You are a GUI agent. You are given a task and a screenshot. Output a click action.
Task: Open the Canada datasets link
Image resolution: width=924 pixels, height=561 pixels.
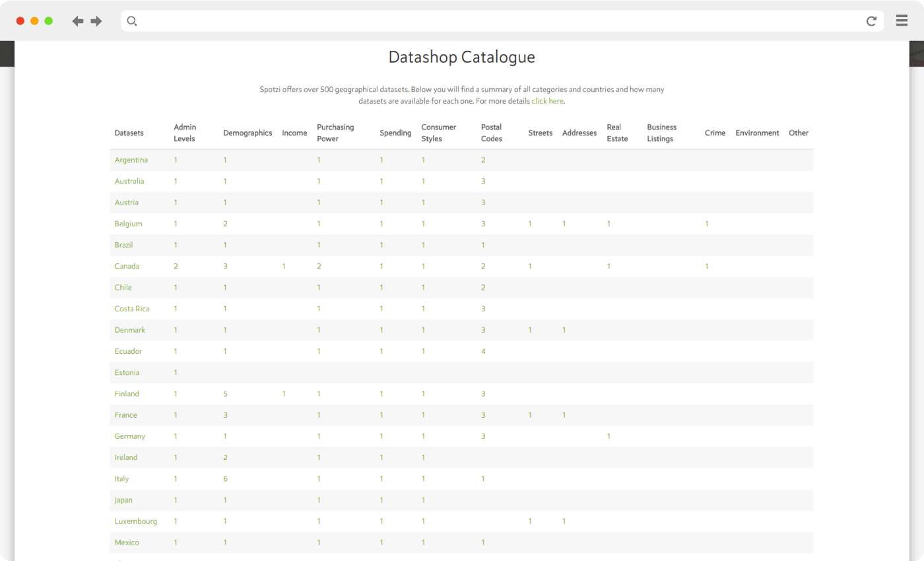[127, 266]
